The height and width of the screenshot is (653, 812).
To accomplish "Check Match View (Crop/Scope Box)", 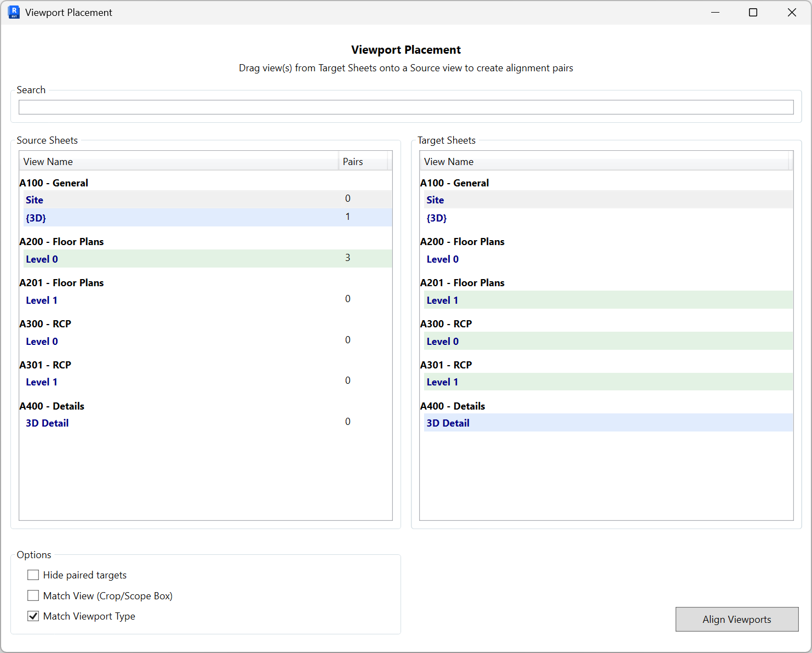I will click(x=33, y=595).
